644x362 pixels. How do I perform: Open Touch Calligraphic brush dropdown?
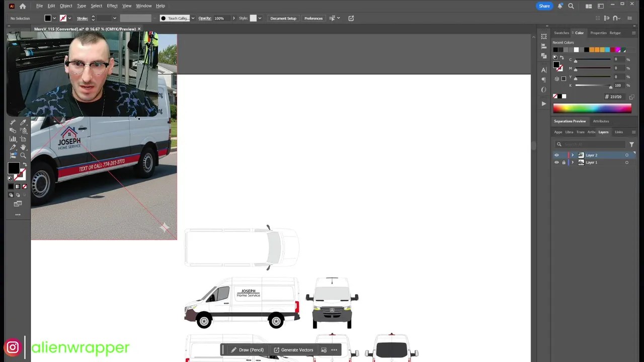(x=193, y=18)
